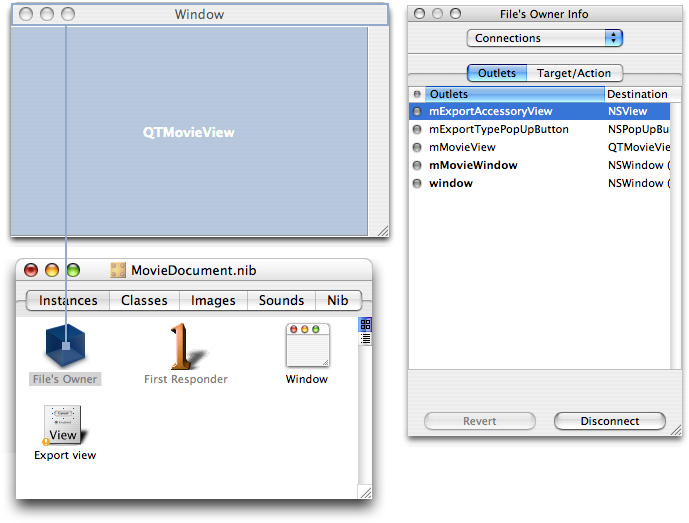Click the Export view label
This screenshot has height=523, width=689.
[65, 455]
